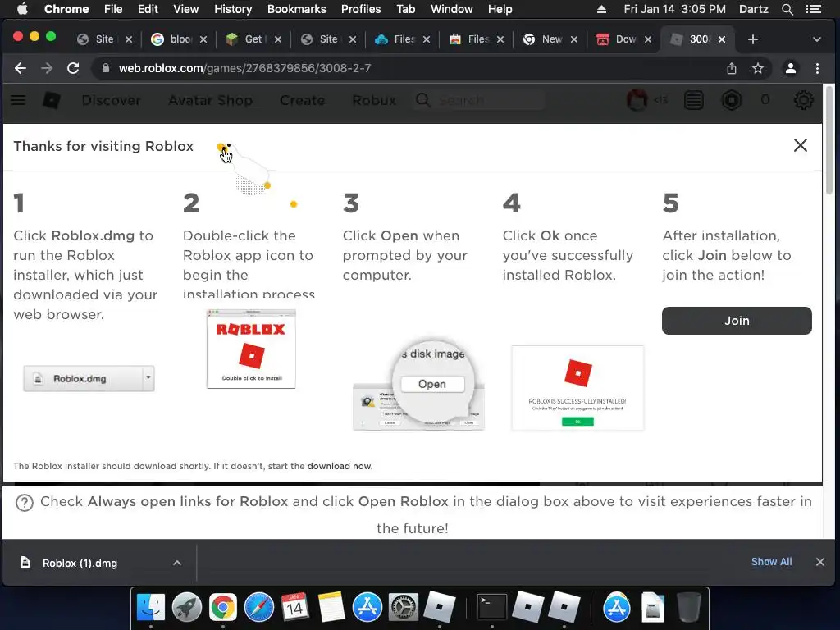Open the History menu
The image size is (840, 630).
tap(233, 9)
